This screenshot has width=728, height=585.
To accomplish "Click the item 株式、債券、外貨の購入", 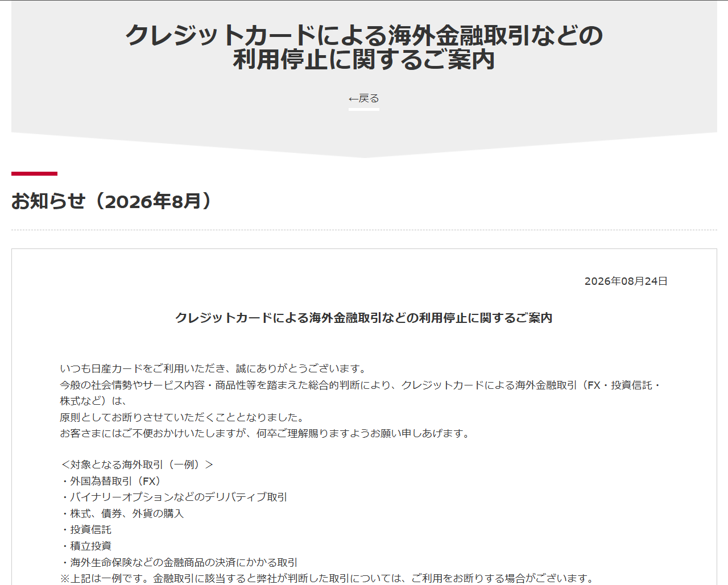I will click(122, 513).
